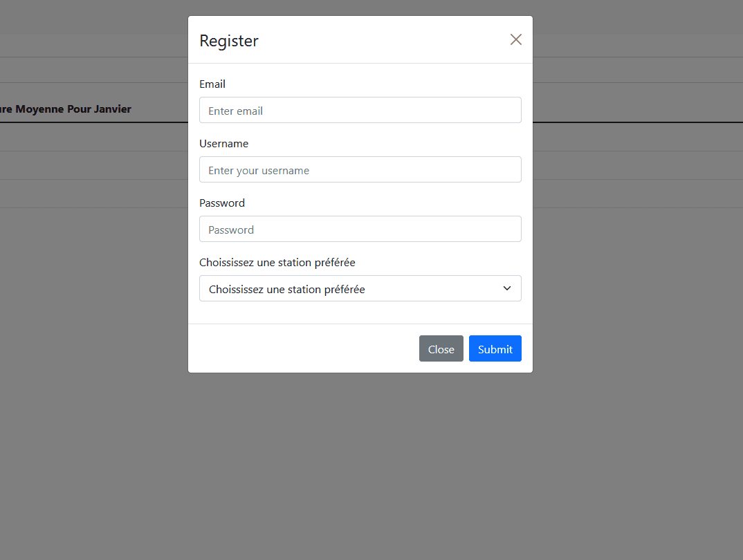This screenshot has height=560, width=743.
Task: Click the Enter your username field
Action: point(360,169)
